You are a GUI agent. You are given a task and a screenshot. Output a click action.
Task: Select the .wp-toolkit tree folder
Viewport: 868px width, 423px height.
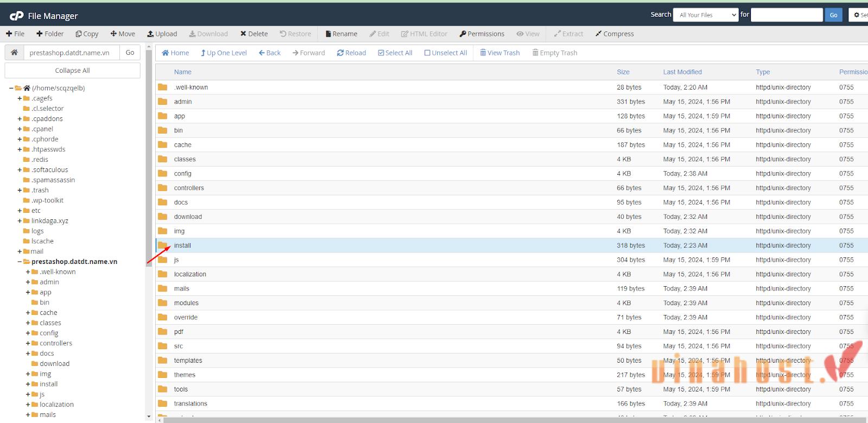coord(47,200)
